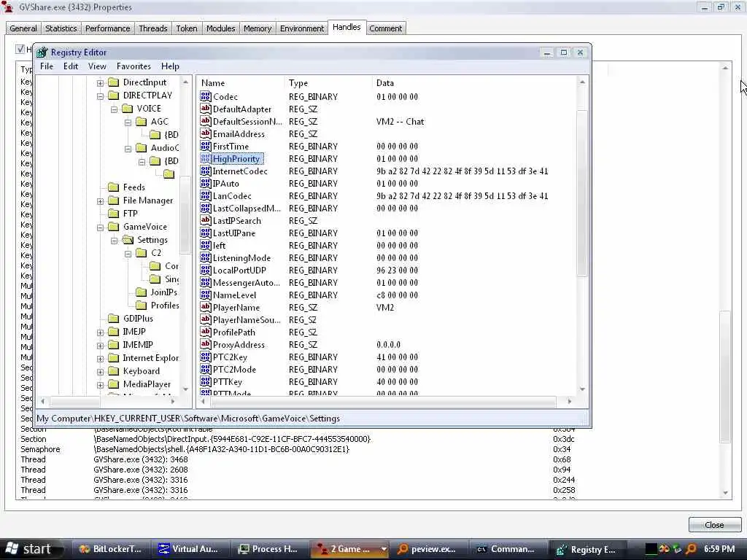Collapse the DIRECTPLAY tree node

[100, 96]
